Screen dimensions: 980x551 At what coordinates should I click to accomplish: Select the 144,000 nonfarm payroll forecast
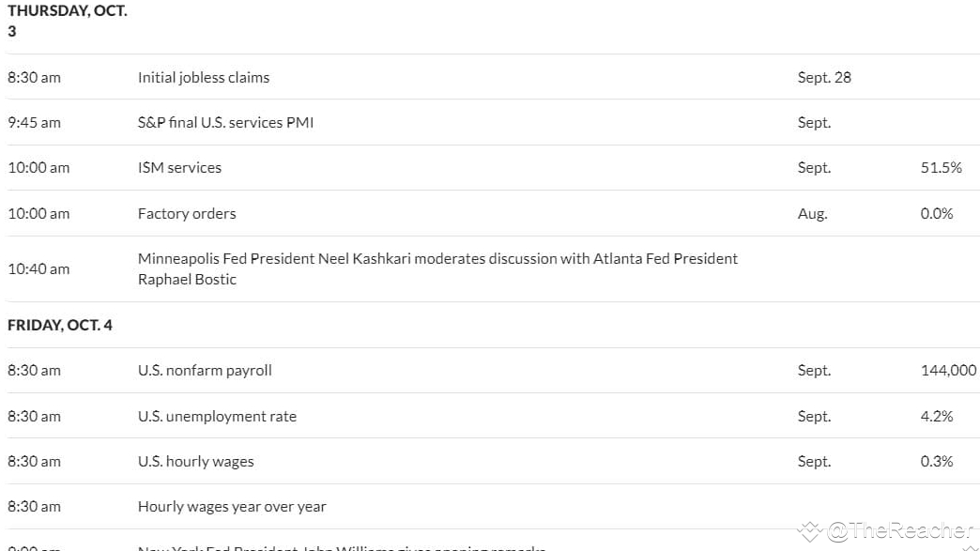pyautogui.click(x=948, y=370)
